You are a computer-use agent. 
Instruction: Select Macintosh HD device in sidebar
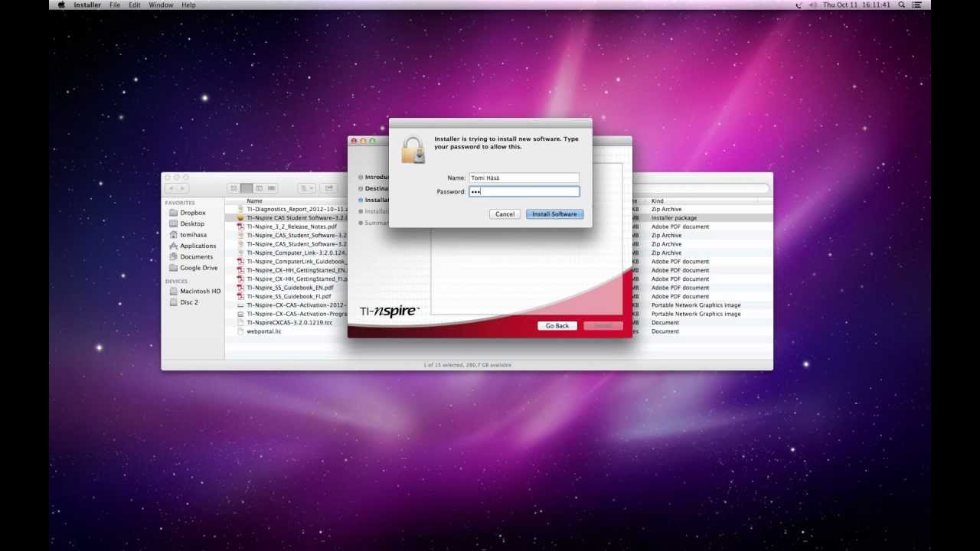pos(194,292)
